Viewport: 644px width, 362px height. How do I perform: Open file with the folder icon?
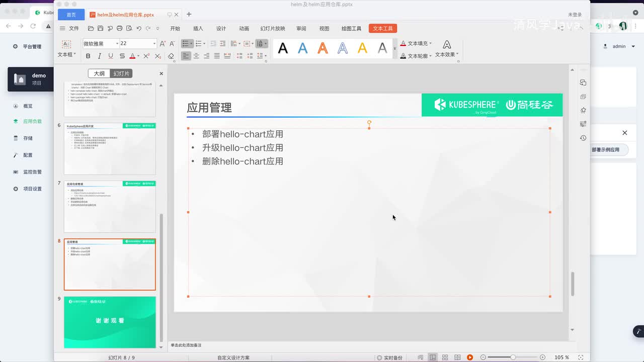point(91,29)
